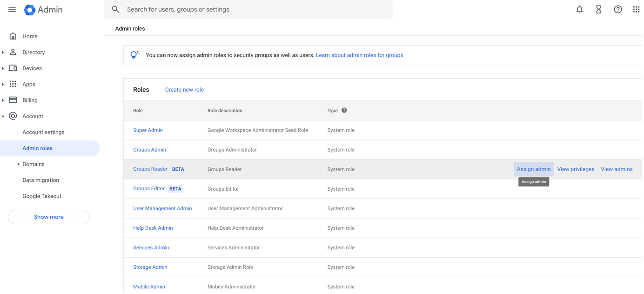The width and height of the screenshot is (644, 294).
Task: Open Learn about admin roles for groups
Action: coord(359,55)
